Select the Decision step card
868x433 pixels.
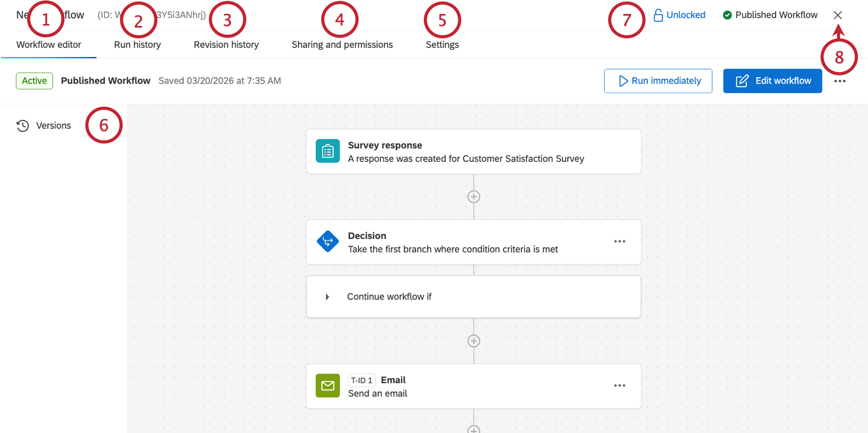click(473, 242)
